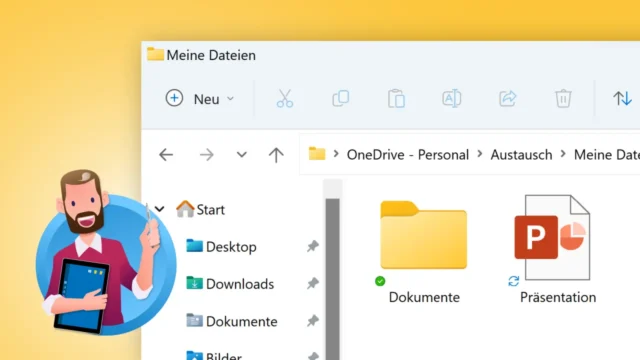Click the Dokumente folder name label
640x360 pixels.
click(x=424, y=298)
